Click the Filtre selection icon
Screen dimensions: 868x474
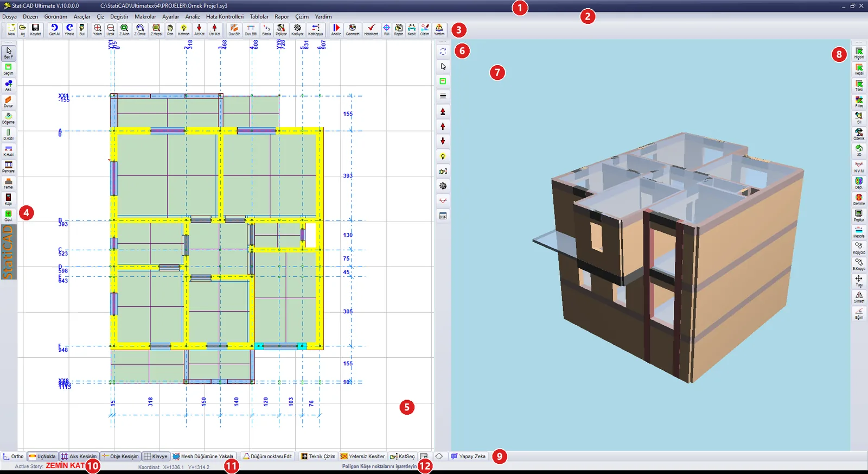tap(859, 102)
